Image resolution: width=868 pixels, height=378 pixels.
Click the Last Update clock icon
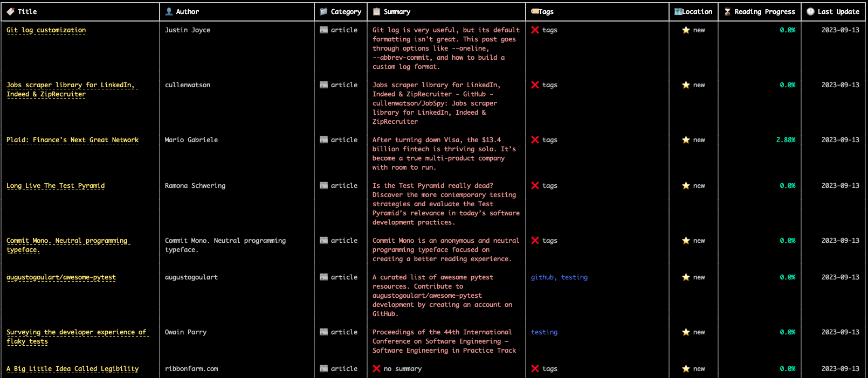(810, 11)
